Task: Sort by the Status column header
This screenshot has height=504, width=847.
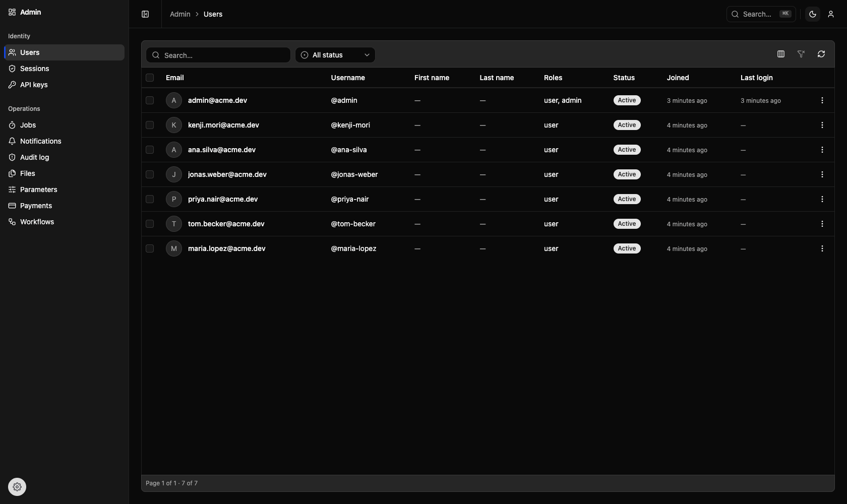Action: click(624, 78)
